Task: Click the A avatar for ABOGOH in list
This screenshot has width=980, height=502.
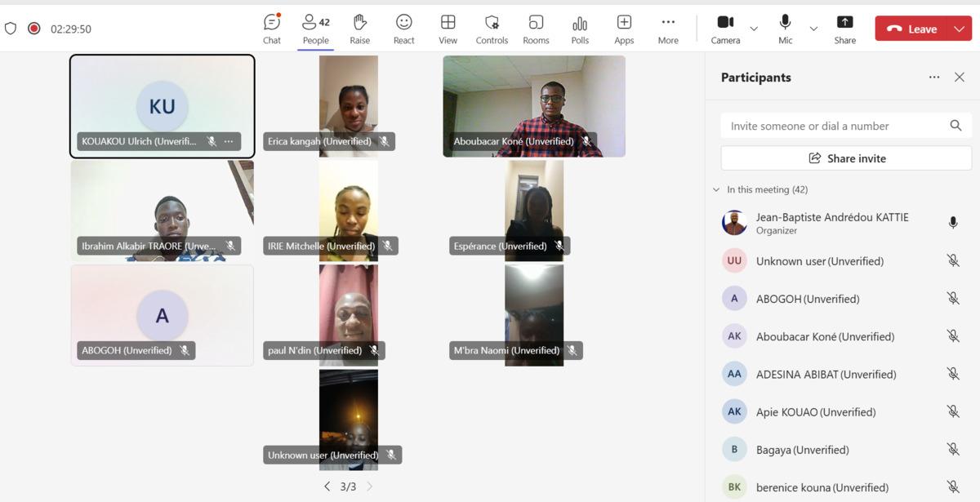Action: click(x=734, y=299)
